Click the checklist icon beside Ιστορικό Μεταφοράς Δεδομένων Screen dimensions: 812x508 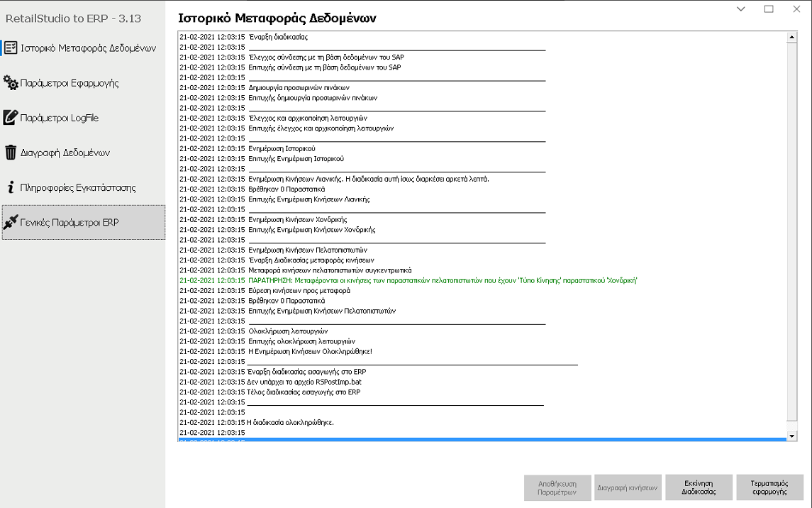pyautogui.click(x=11, y=48)
